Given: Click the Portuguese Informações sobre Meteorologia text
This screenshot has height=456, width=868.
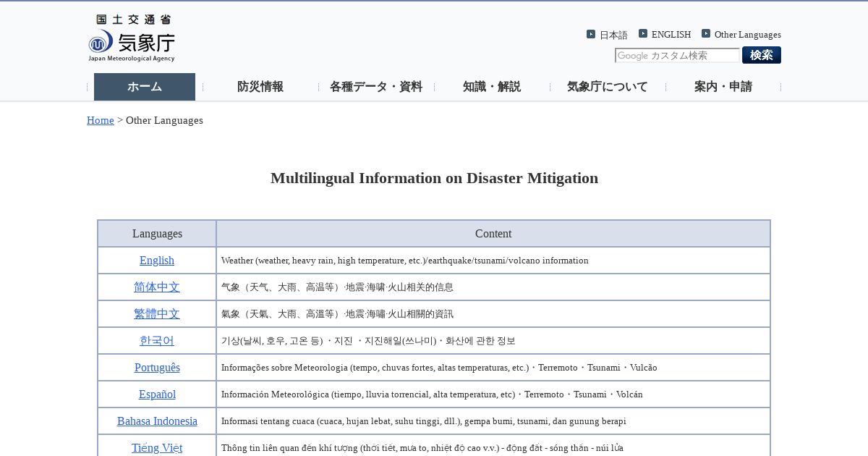Looking at the screenshot, I should click(x=439, y=368).
